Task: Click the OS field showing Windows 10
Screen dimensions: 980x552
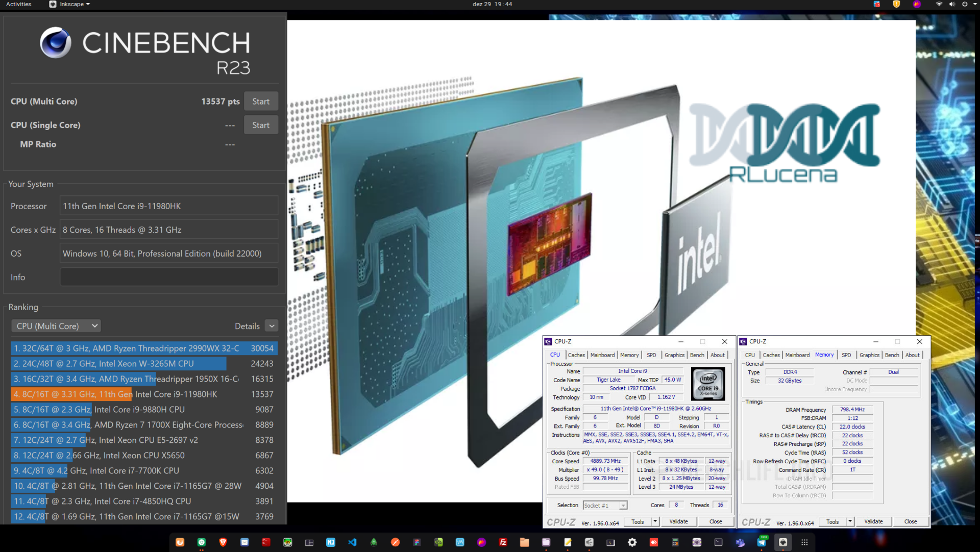Action: pos(169,254)
